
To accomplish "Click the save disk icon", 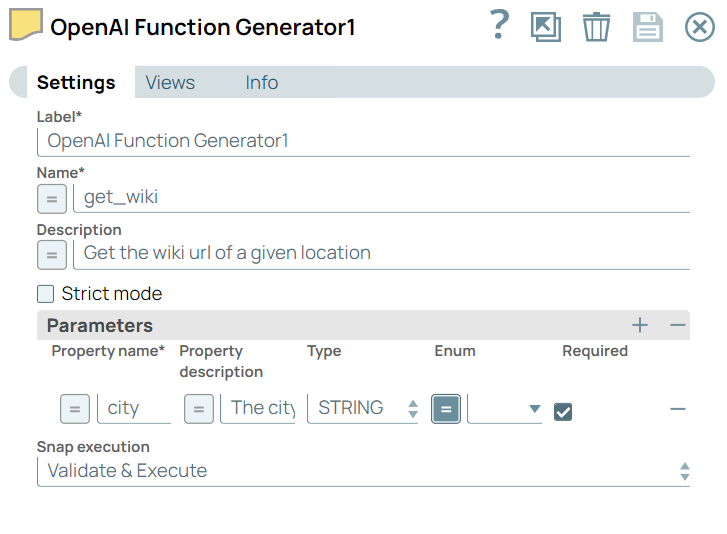I will point(647,27).
